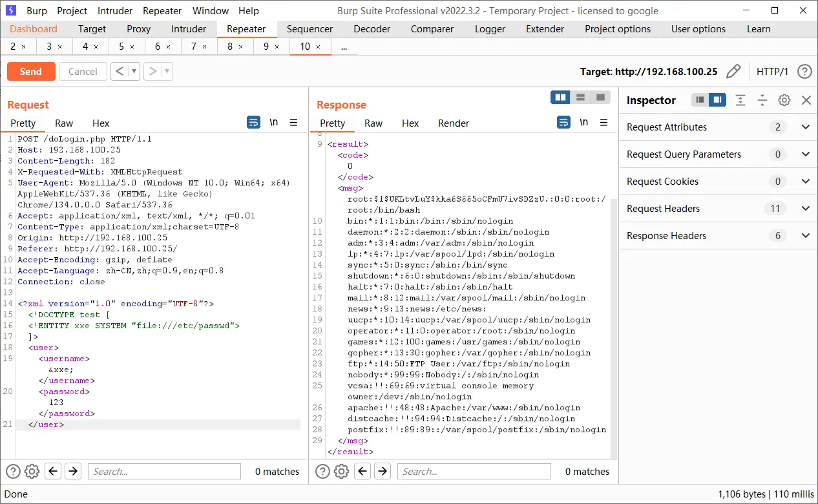Screen dimensions: 818x504
Task: Open Response search settings gear
Action: tap(341, 472)
